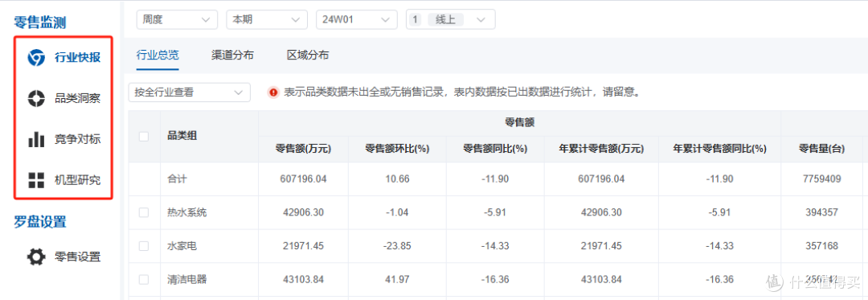The width and height of the screenshot is (868, 300).
Task: Open 按全行业查看 dropdown
Action: pyautogui.click(x=190, y=92)
